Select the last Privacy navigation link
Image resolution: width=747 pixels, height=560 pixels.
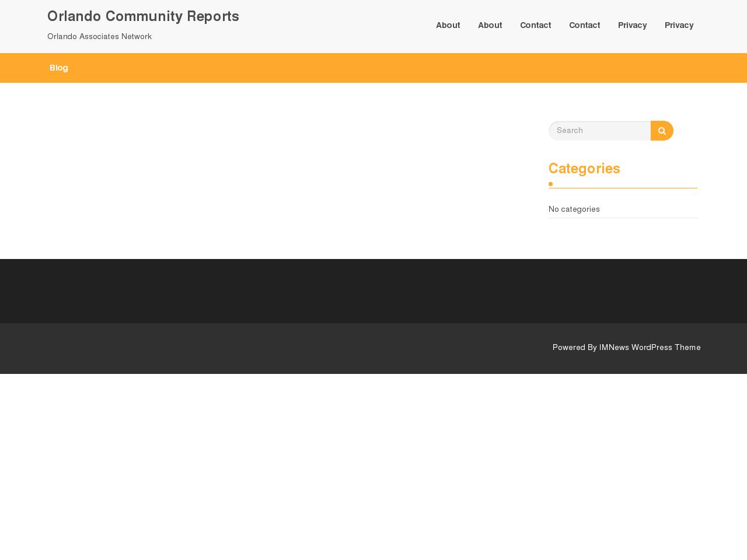point(679,25)
